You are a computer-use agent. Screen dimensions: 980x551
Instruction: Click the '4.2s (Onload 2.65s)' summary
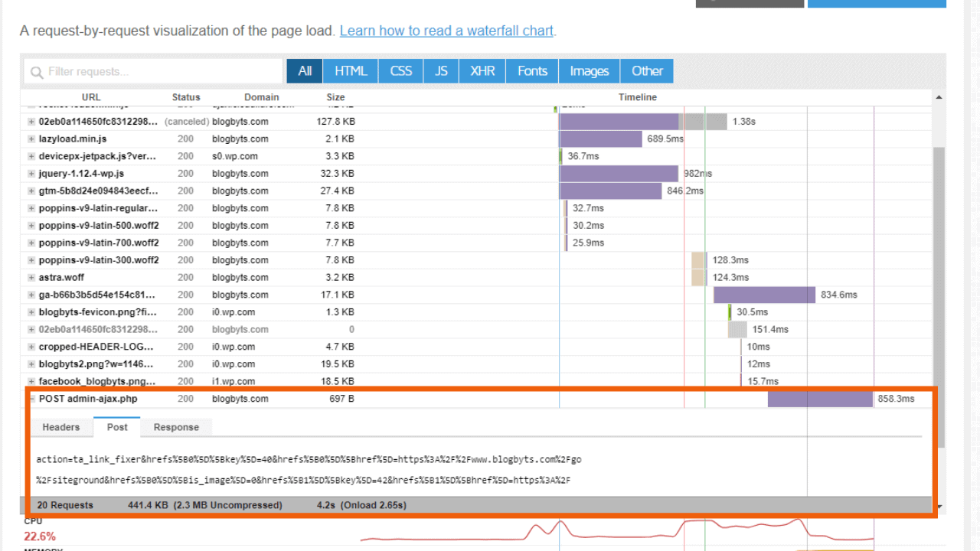(x=361, y=505)
